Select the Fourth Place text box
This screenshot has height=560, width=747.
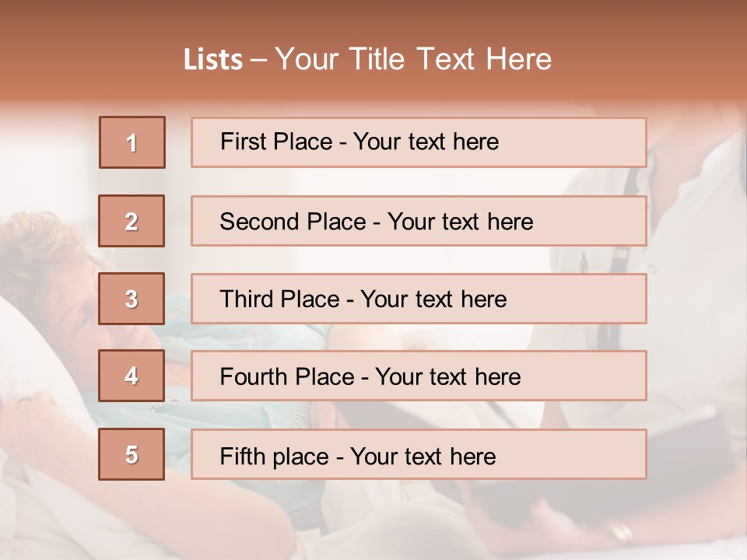[419, 376]
